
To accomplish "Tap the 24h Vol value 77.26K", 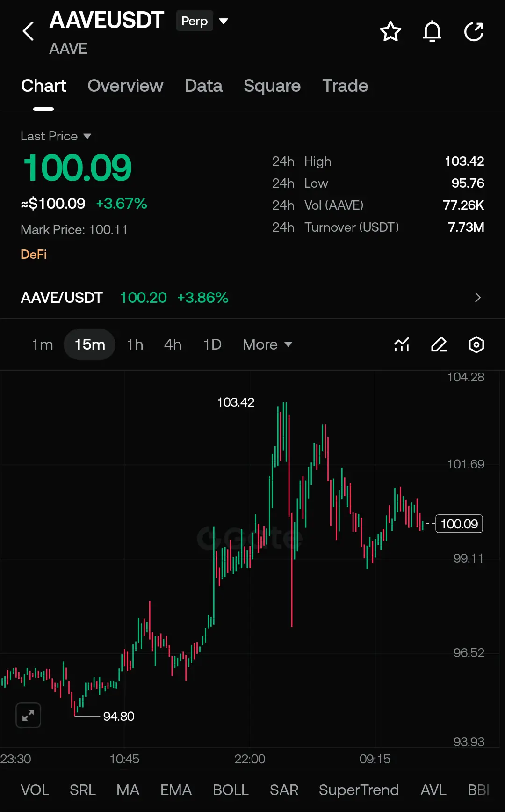I will pos(463,205).
